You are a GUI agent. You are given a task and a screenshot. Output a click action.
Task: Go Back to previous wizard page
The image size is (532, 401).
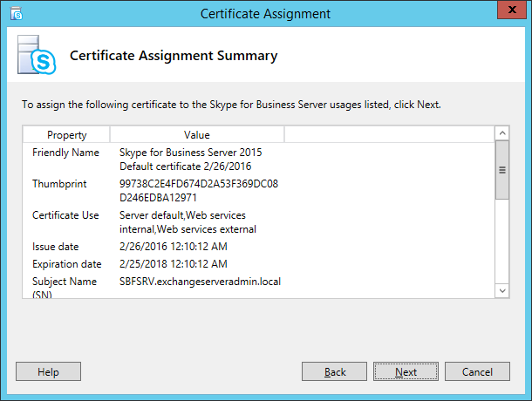point(334,371)
